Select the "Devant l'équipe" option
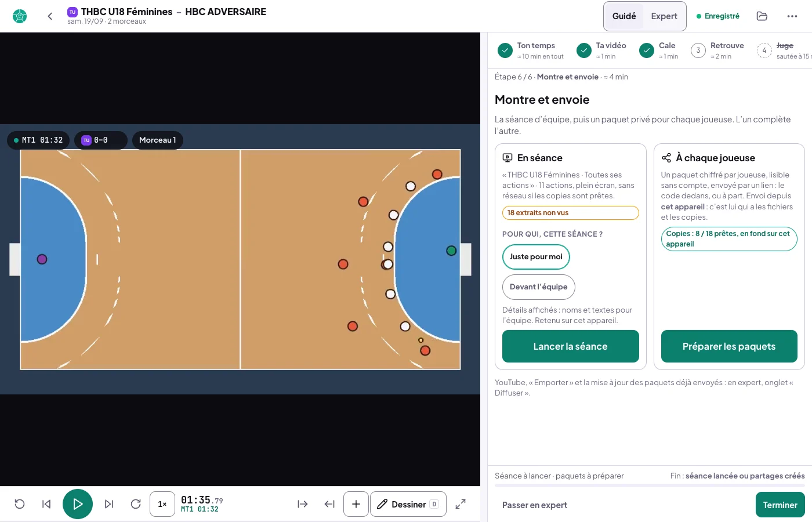 [x=539, y=287]
